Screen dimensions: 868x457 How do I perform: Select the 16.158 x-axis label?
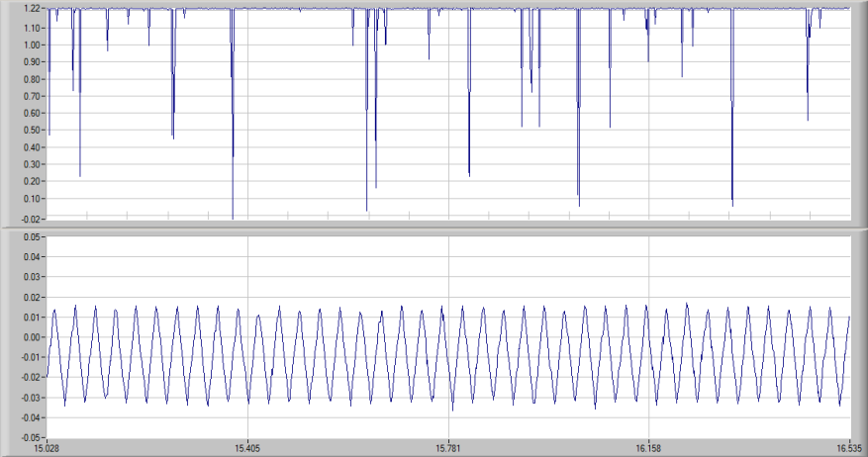649,447
